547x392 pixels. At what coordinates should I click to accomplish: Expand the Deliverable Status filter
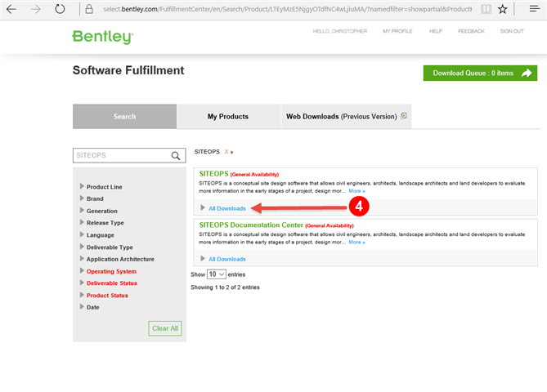[x=108, y=283]
